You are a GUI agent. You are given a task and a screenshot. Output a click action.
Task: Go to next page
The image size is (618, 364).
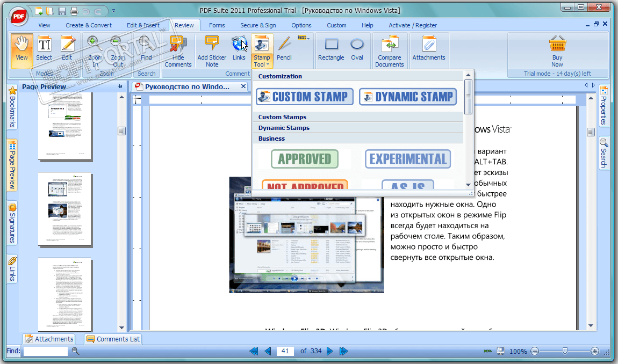click(330, 351)
